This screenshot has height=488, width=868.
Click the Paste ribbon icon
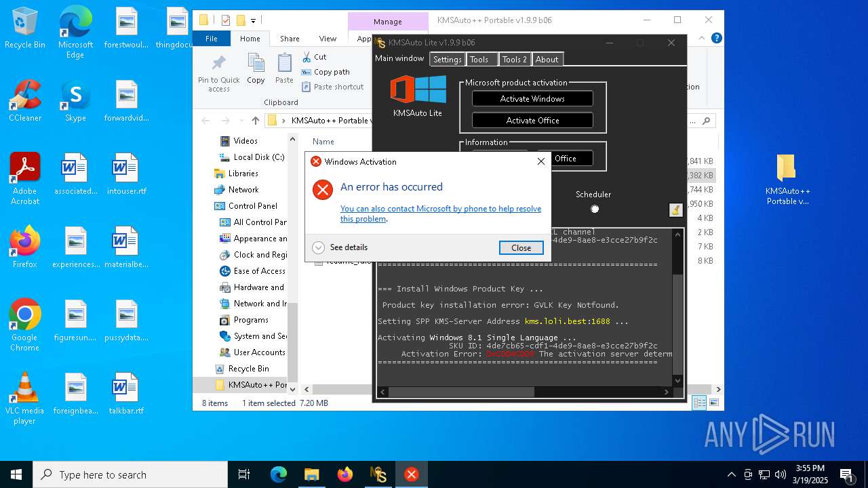tap(284, 69)
